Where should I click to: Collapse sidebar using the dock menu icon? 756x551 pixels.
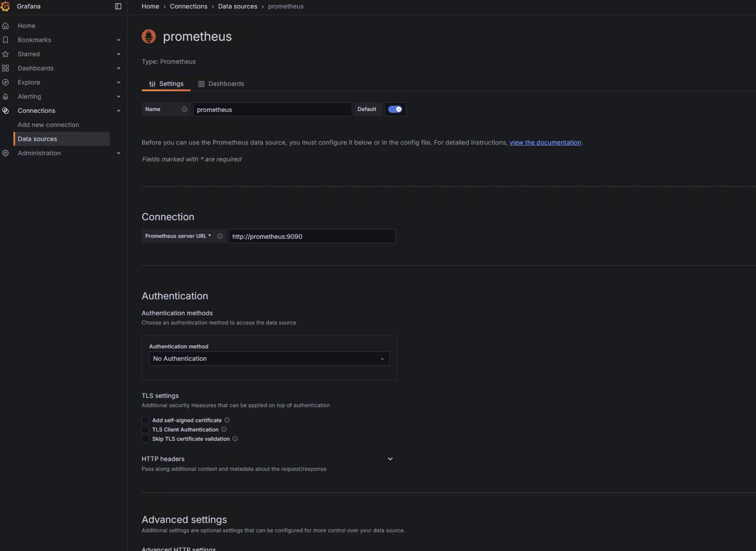click(118, 6)
